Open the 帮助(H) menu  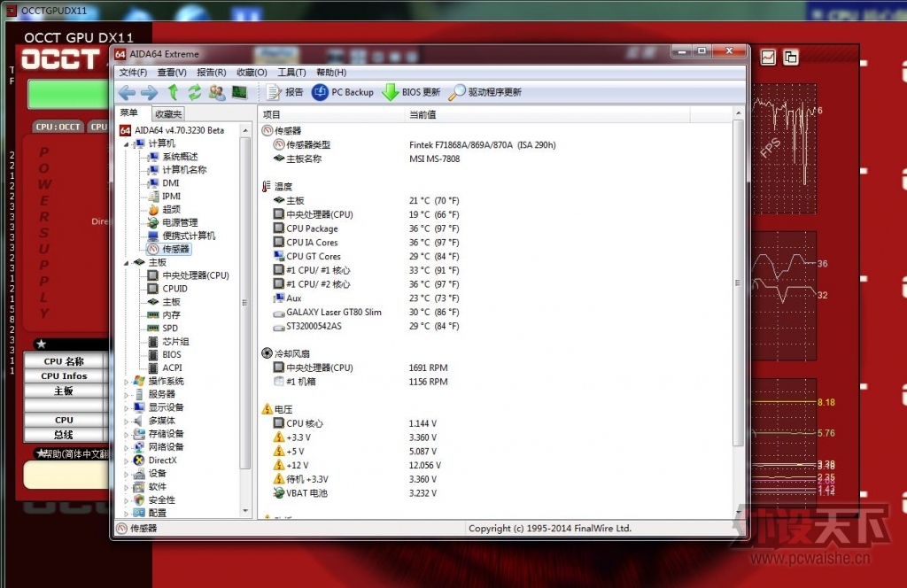(x=331, y=73)
